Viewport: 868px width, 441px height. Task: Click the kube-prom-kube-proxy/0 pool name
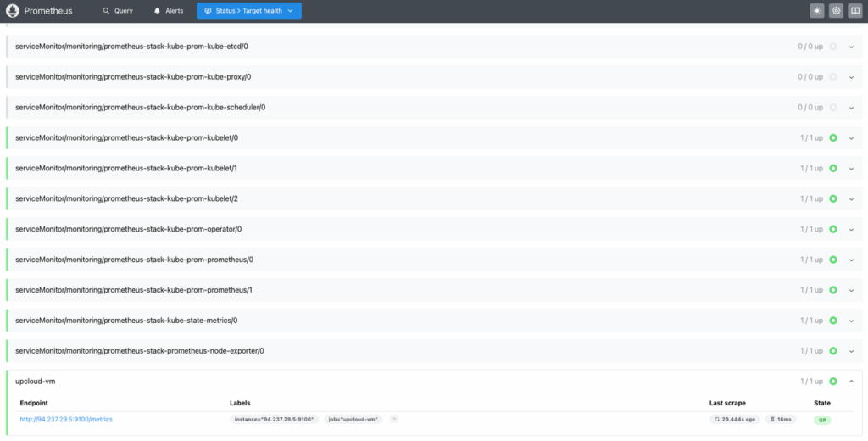pyautogui.click(x=133, y=77)
